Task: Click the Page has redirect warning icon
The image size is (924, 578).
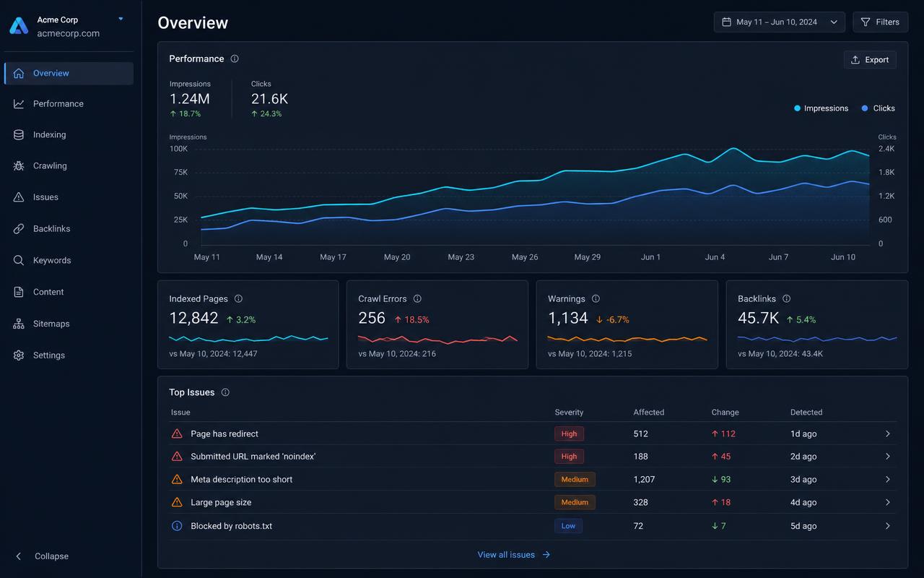Action: click(177, 433)
